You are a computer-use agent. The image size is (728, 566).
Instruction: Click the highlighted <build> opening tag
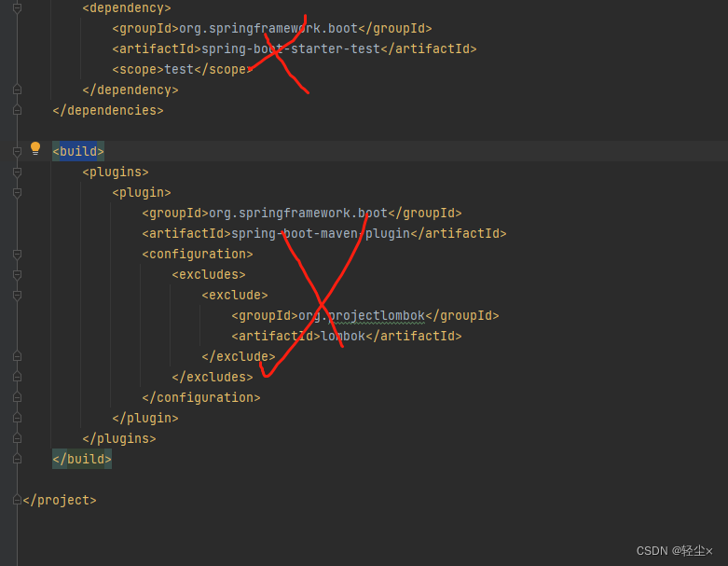pos(78,151)
